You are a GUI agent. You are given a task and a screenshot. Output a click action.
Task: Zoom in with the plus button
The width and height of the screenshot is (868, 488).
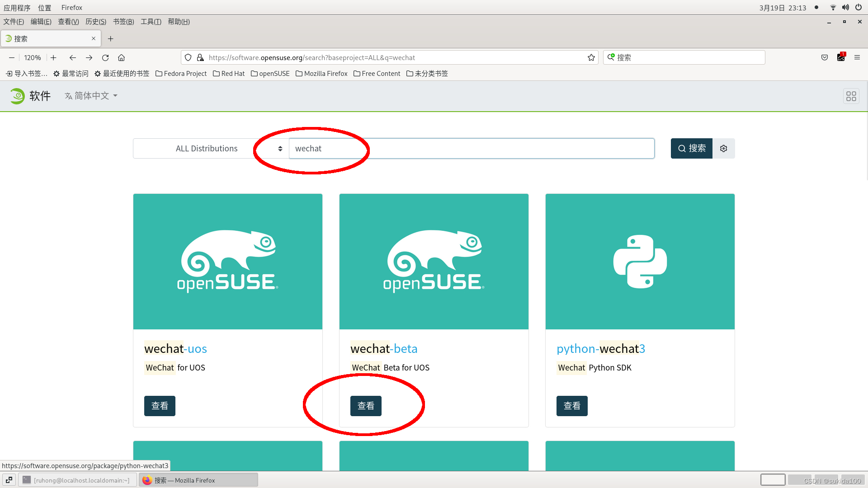click(x=53, y=58)
